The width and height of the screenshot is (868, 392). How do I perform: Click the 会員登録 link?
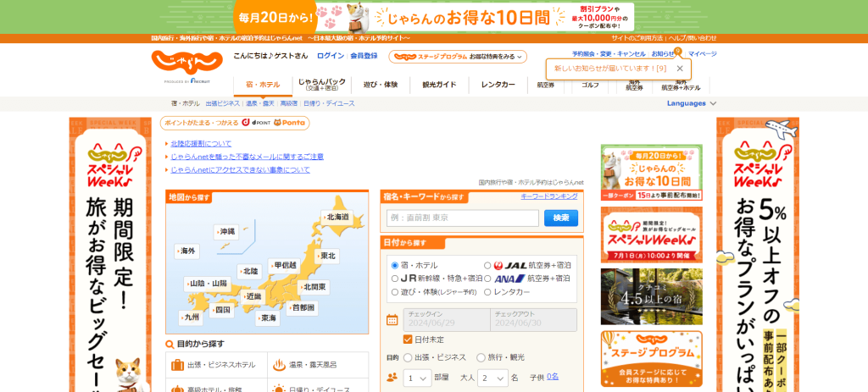[x=364, y=56]
